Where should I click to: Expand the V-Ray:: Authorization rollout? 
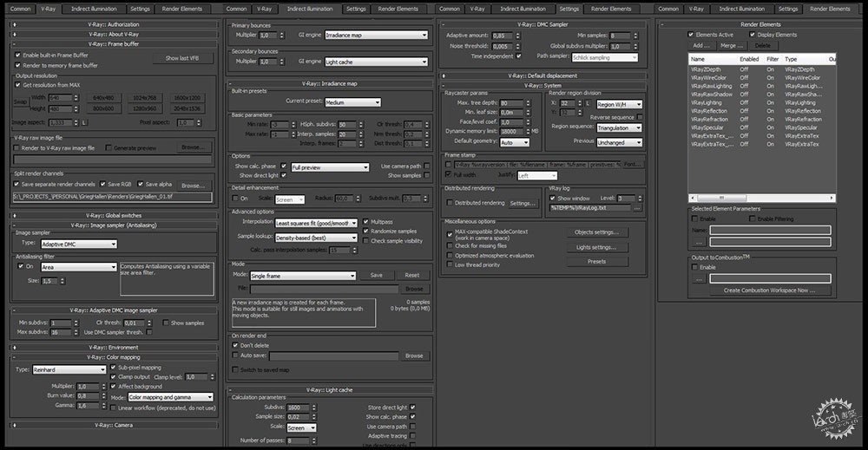tap(114, 24)
